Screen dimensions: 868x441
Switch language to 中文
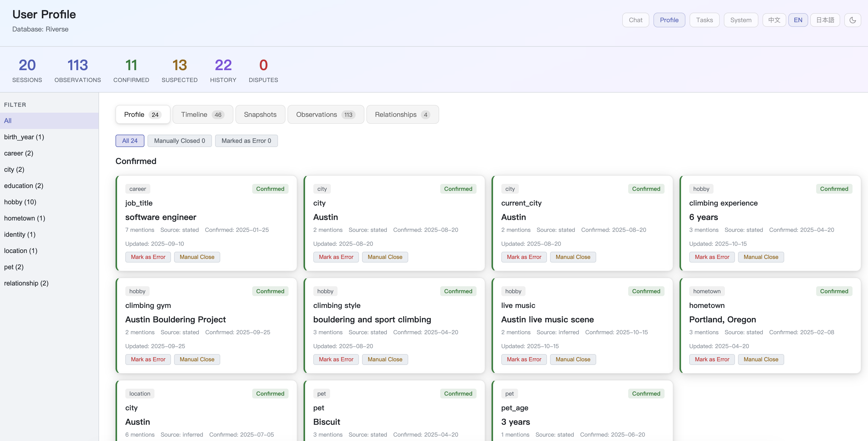click(x=774, y=20)
